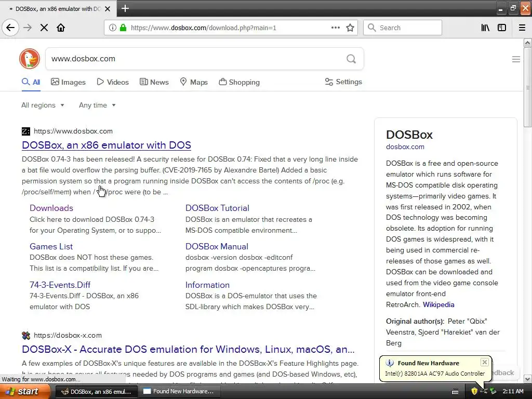Screen dimensions: 532x399
Task: Switch to the Videos tab
Action: pyautogui.click(x=113, y=82)
